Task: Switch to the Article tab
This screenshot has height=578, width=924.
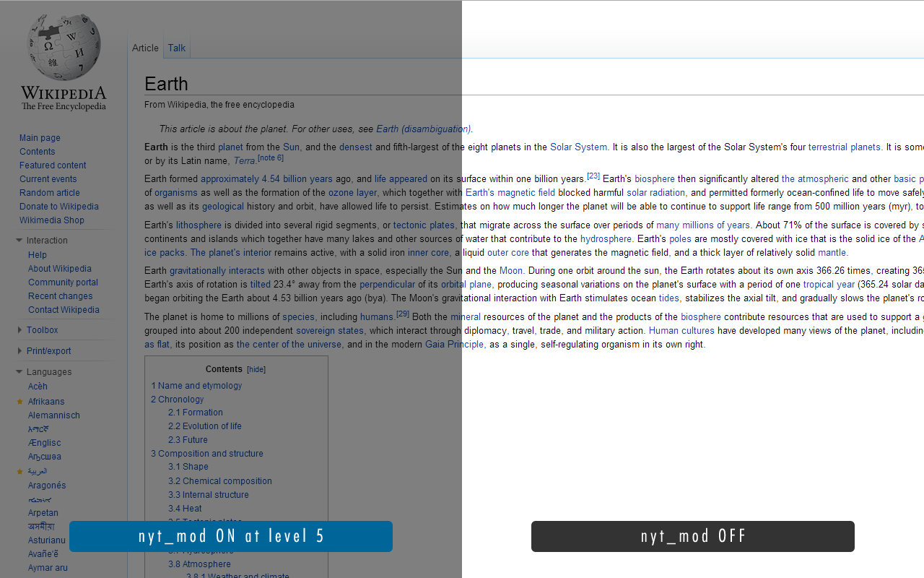Action: tap(145, 48)
